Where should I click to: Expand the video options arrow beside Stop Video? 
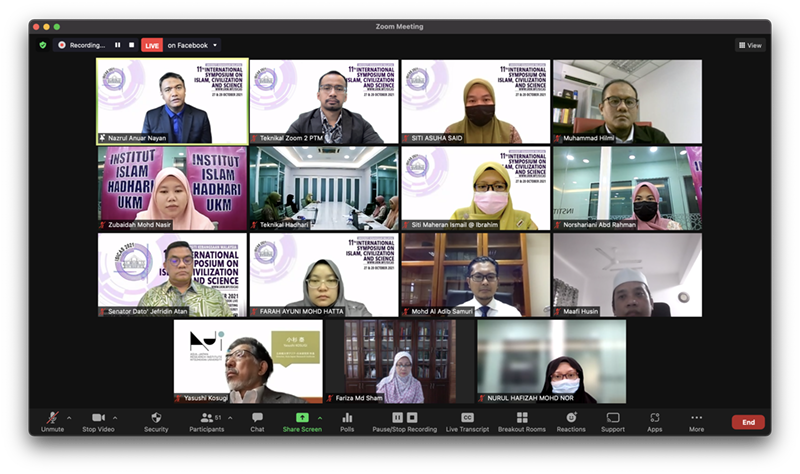pyautogui.click(x=115, y=417)
